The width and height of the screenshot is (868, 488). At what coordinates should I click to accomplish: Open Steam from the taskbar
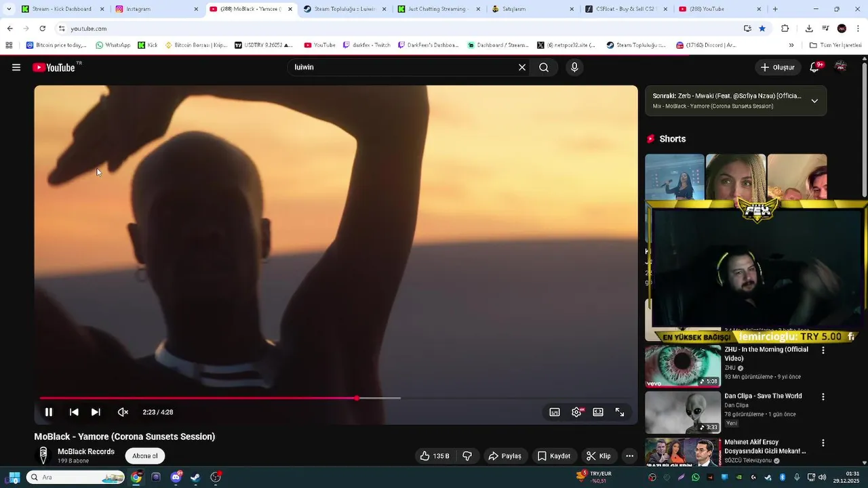point(195,477)
